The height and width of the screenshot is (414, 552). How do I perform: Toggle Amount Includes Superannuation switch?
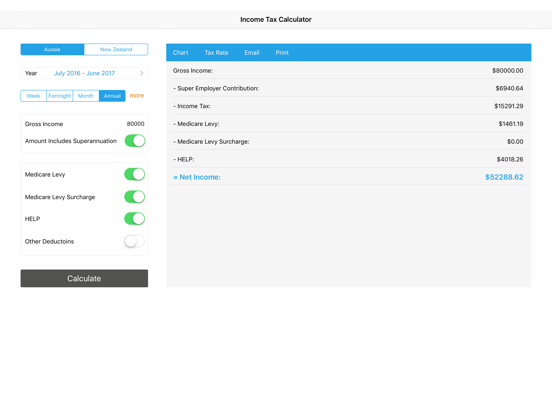point(135,141)
